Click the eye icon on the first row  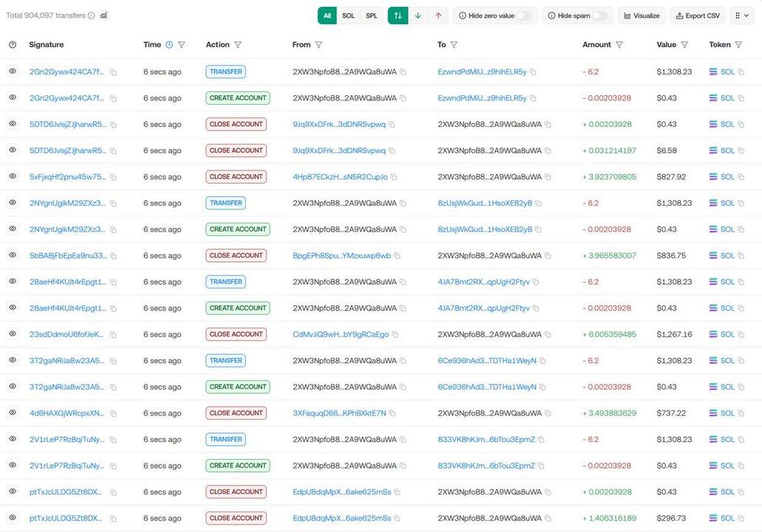pos(13,72)
